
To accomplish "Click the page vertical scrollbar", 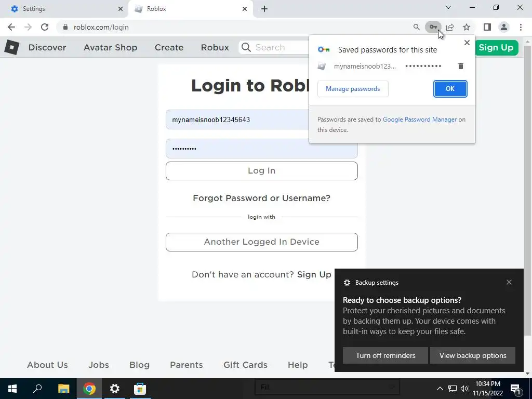I will pyautogui.click(x=528, y=190).
